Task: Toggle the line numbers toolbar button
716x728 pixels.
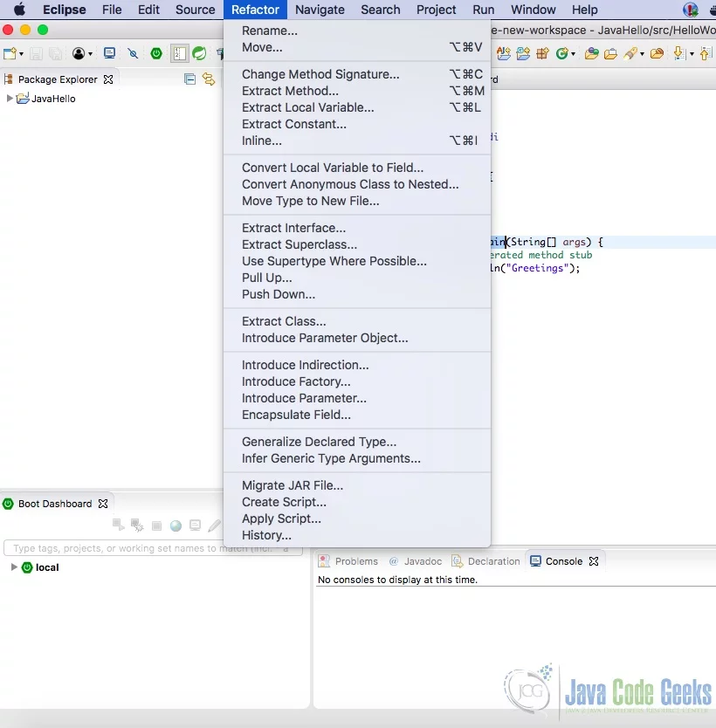Action: click(179, 54)
